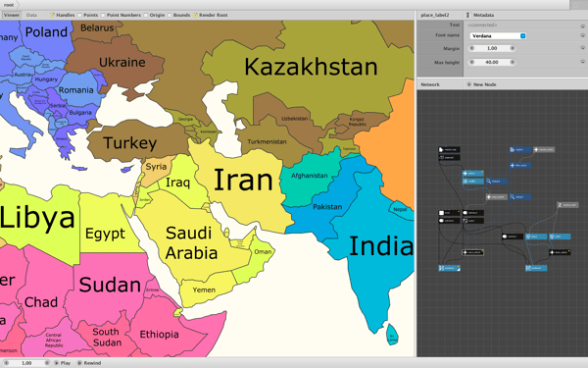Click the Turkey label on the map
Viewport: 588px width, 368px height.
click(x=129, y=143)
